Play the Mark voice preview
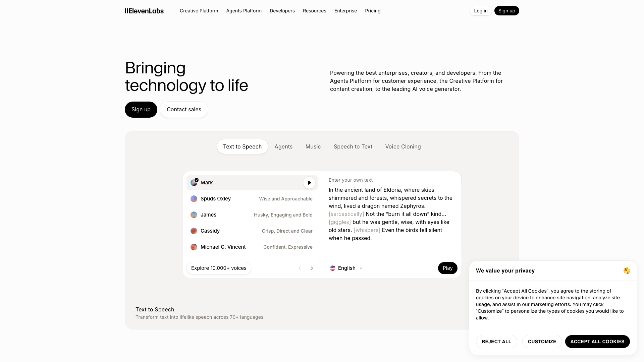Image resolution: width=644 pixels, height=362 pixels. pyautogui.click(x=309, y=183)
